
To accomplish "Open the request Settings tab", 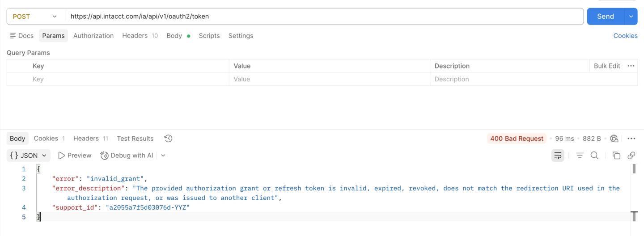I will pyautogui.click(x=241, y=36).
